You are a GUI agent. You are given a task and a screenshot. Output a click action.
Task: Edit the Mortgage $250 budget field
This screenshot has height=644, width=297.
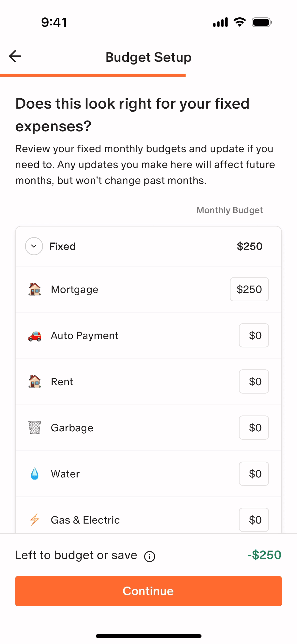(x=249, y=289)
